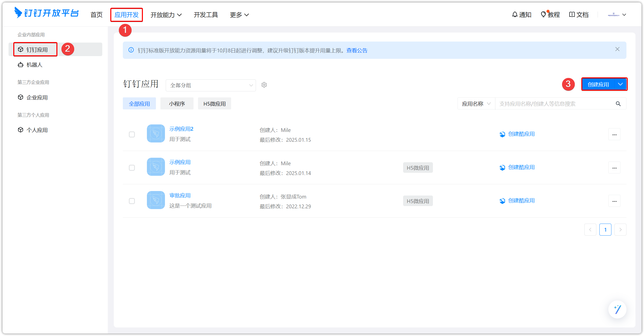
Task: Select the 审批应用 row checkbox
Action: pyautogui.click(x=132, y=201)
